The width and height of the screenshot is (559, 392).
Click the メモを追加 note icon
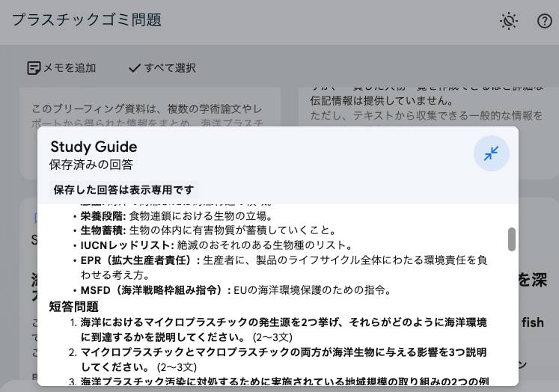click(x=34, y=68)
